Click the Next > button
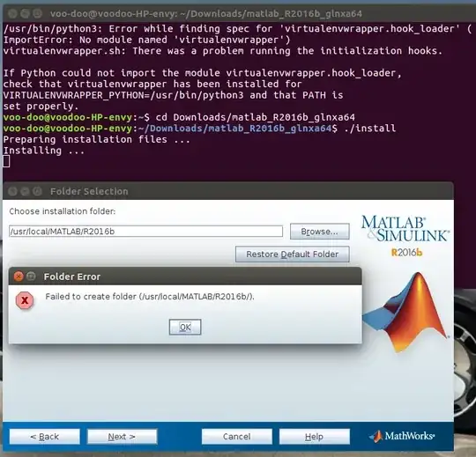This screenshot has height=457, width=476. click(122, 437)
